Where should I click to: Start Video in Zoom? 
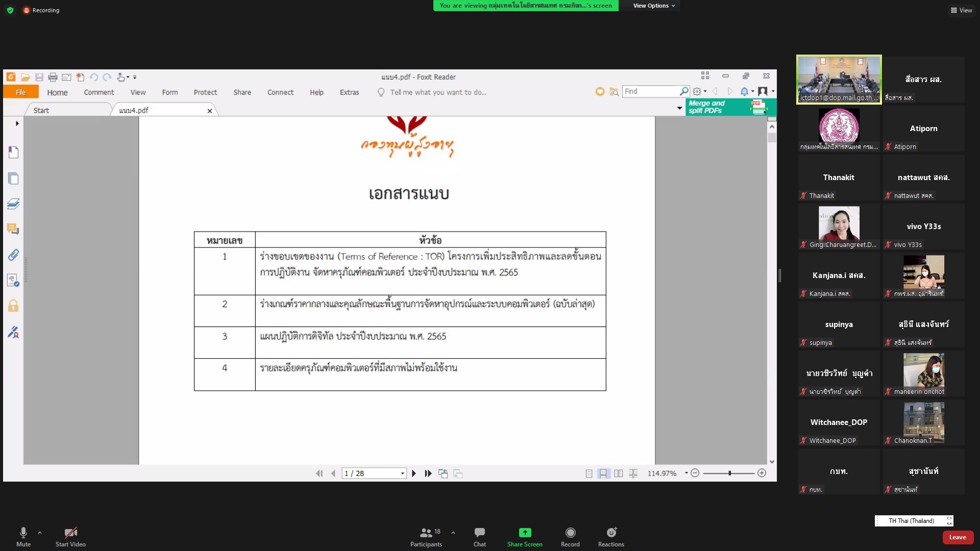(x=70, y=537)
